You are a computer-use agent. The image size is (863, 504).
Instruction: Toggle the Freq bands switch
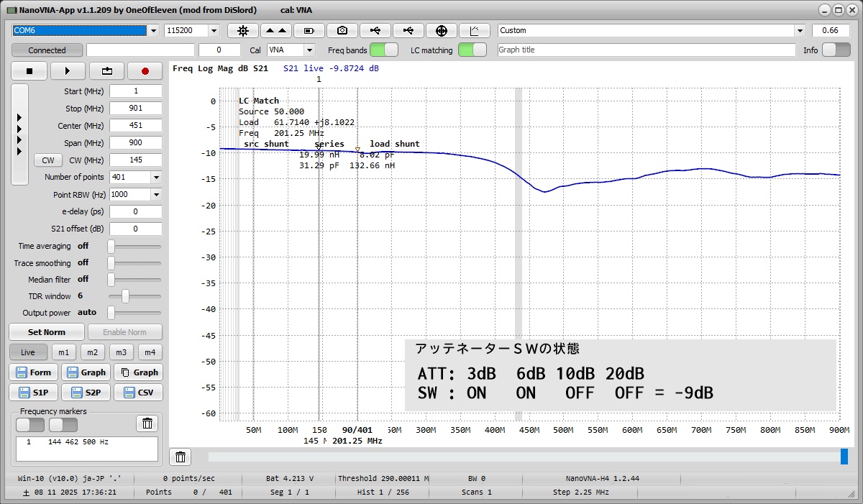[x=384, y=50]
